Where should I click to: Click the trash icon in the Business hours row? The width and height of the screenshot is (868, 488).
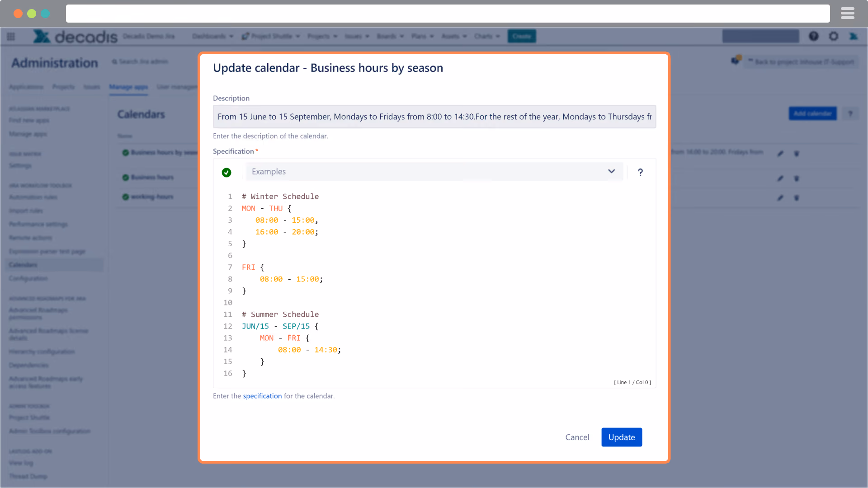tap(797, 178)
